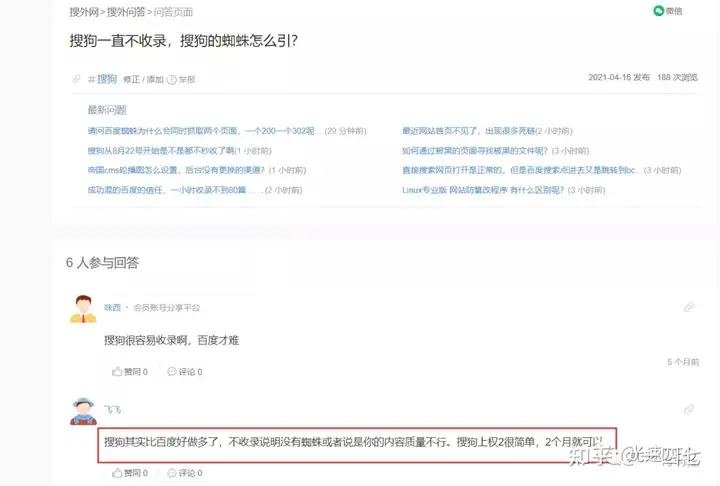The height and width of the screenshot is (486, 720).
Task: Open question 直接搜索网页打开是正常的
Action: 521,170
